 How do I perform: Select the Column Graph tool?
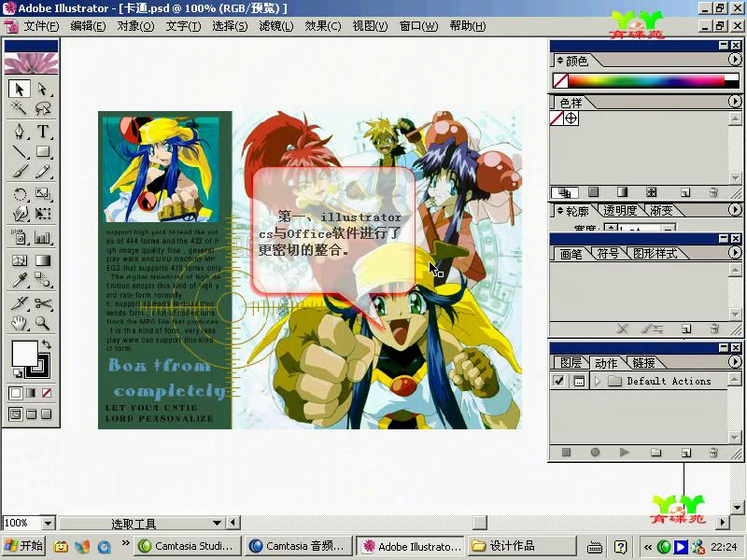(43, 237)
